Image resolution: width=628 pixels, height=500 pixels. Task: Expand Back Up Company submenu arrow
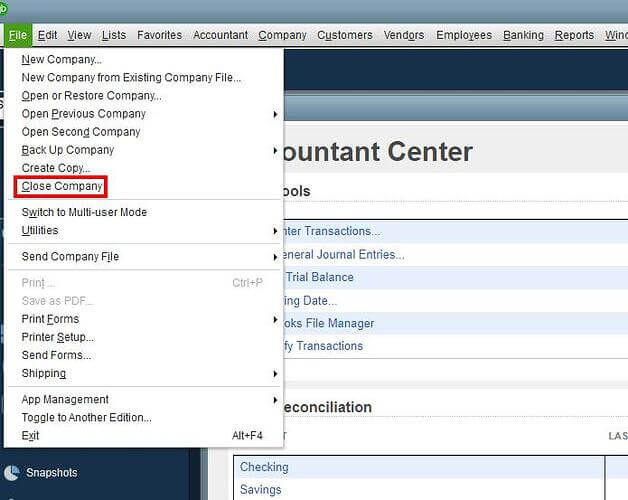275,150
